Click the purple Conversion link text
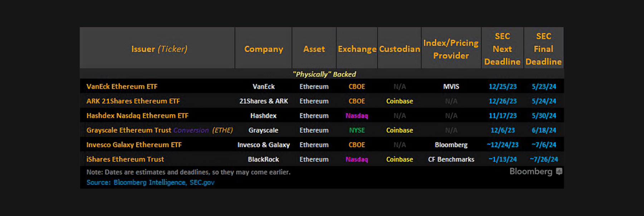644x216 pixels. (191, 130)
